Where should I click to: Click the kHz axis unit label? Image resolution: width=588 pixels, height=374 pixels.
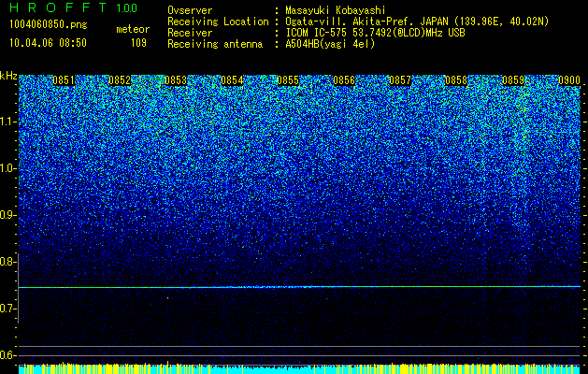[8, 76]
